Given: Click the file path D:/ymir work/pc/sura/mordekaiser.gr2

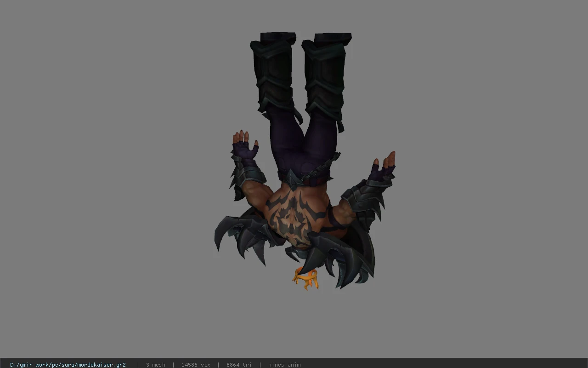Looking at the screenshot, I should pyautogui.click(x=68, y=365).
